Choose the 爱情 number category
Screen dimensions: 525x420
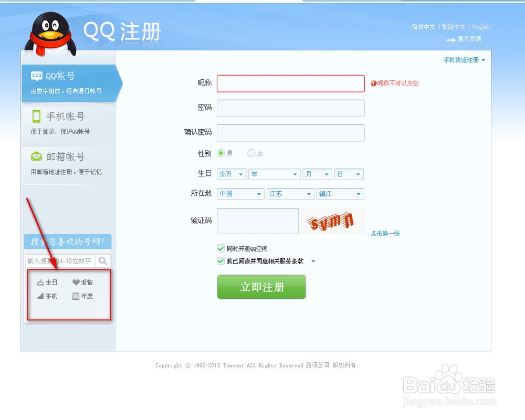pos(83,282)
